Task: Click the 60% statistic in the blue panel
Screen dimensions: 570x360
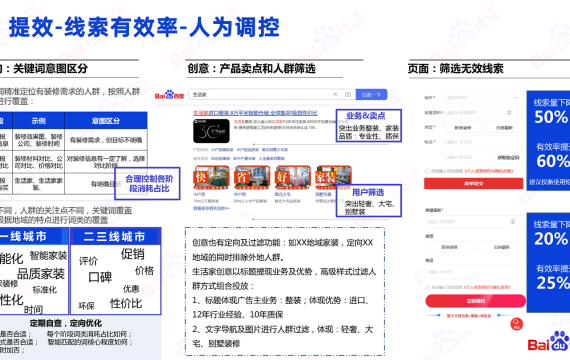Action: [553, 161]
